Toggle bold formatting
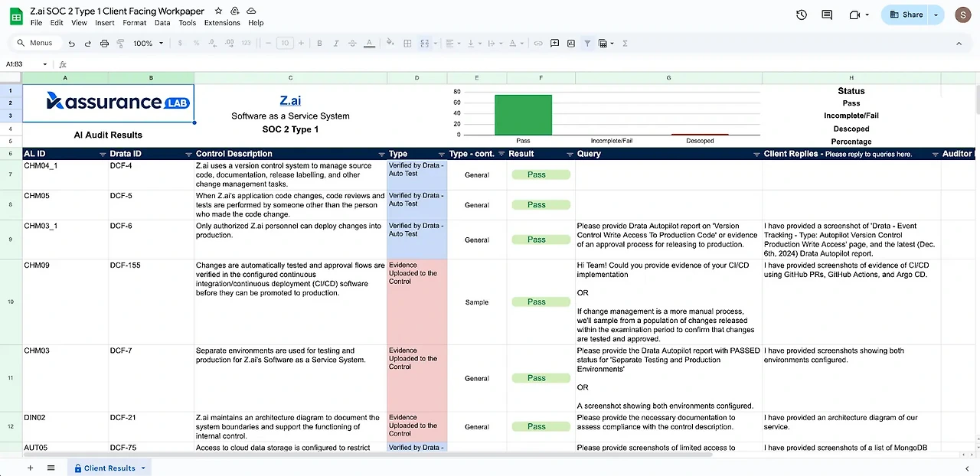The height and width of the screenshot is (476, 980). (319, 44)
